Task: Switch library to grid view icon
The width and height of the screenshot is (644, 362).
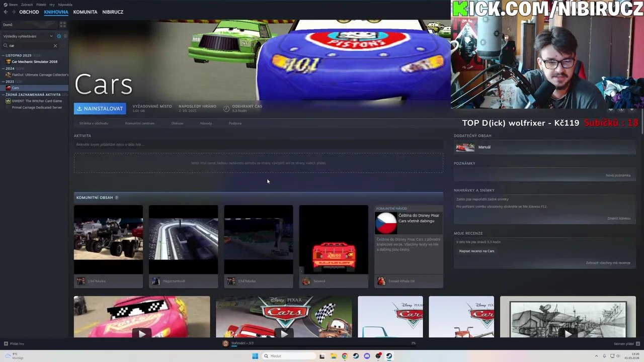Action: (x=63, y=24)
